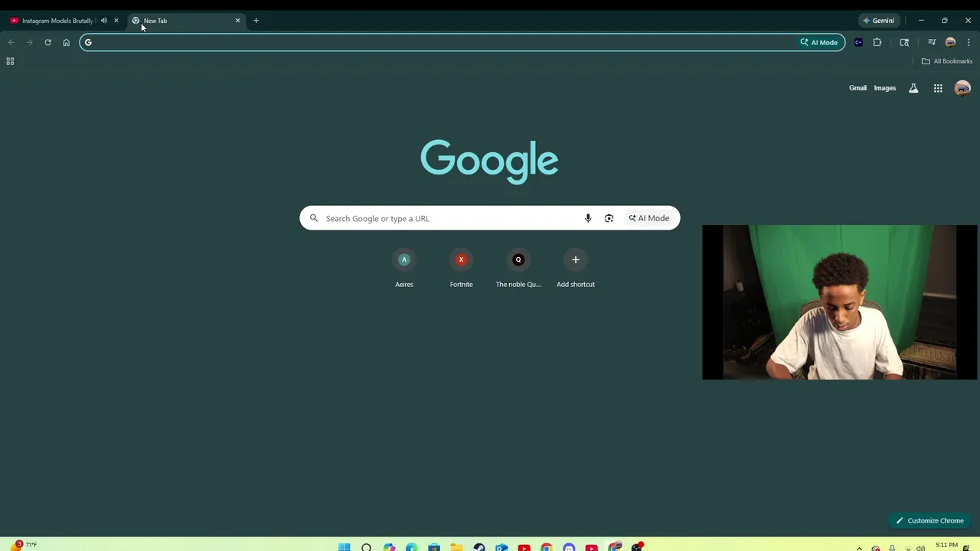Screen dimensions: 980x551
Task: Click the C+ extension icon
Action: pos(858,42)
